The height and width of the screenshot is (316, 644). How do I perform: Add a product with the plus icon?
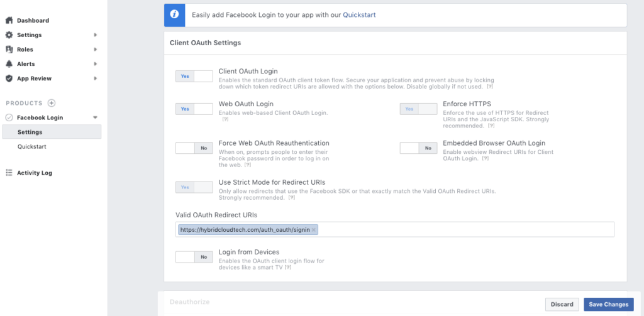52,103
